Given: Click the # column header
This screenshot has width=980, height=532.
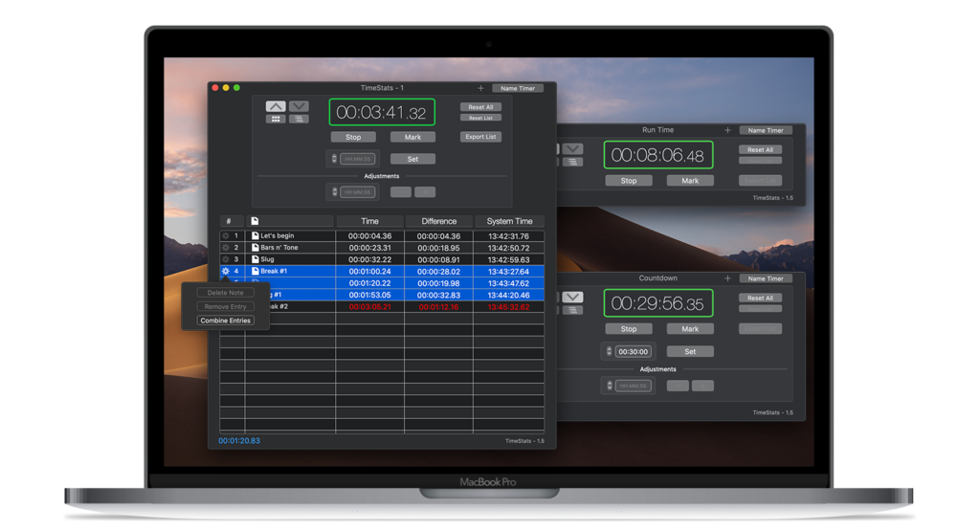Looking at the screenshot, I should coord(229,221).
